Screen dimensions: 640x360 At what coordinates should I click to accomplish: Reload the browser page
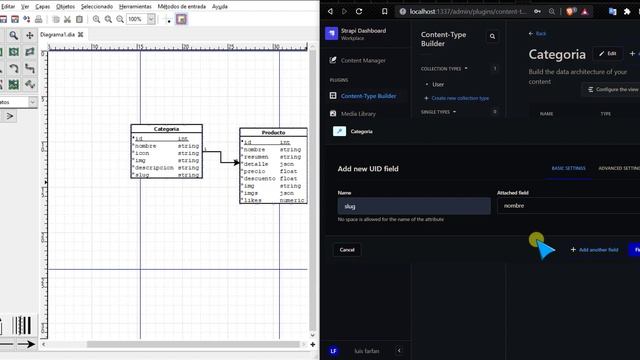pos(359,11)
